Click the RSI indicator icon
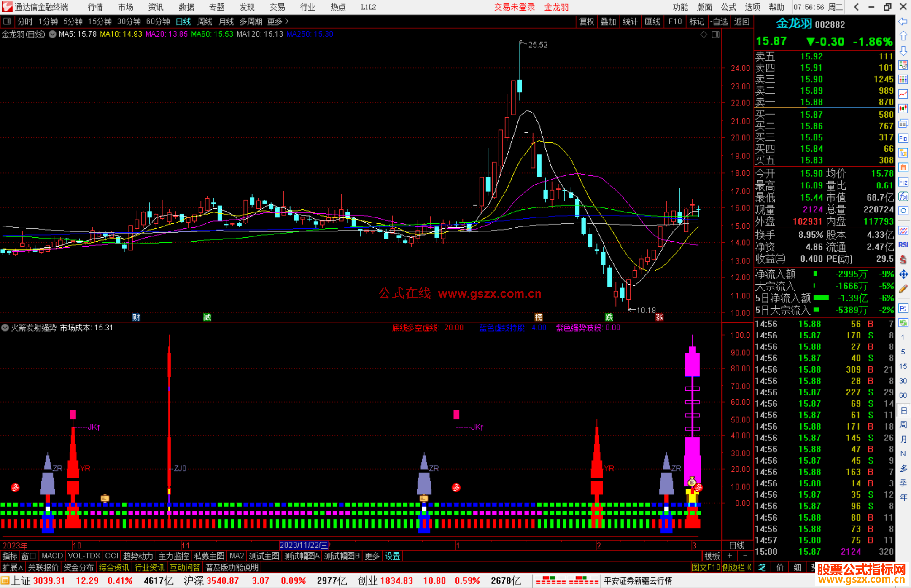 [x=903, y=245]
